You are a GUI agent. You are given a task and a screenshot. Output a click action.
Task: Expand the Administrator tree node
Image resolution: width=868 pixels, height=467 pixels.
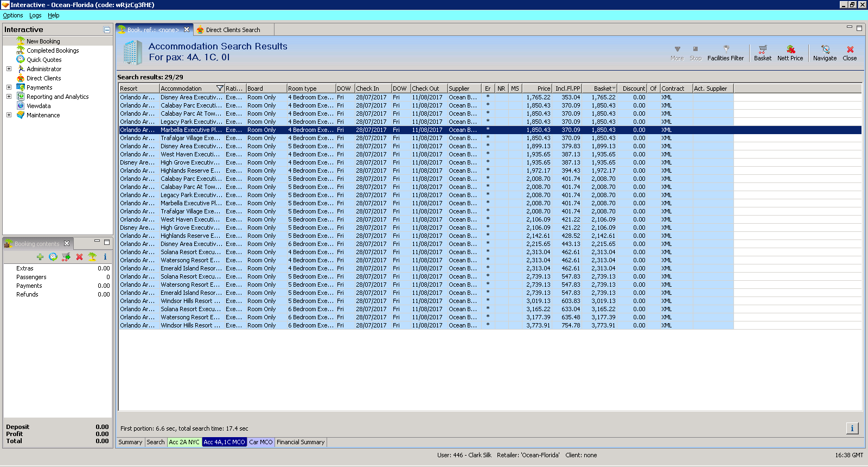click(x=9, y=69)
